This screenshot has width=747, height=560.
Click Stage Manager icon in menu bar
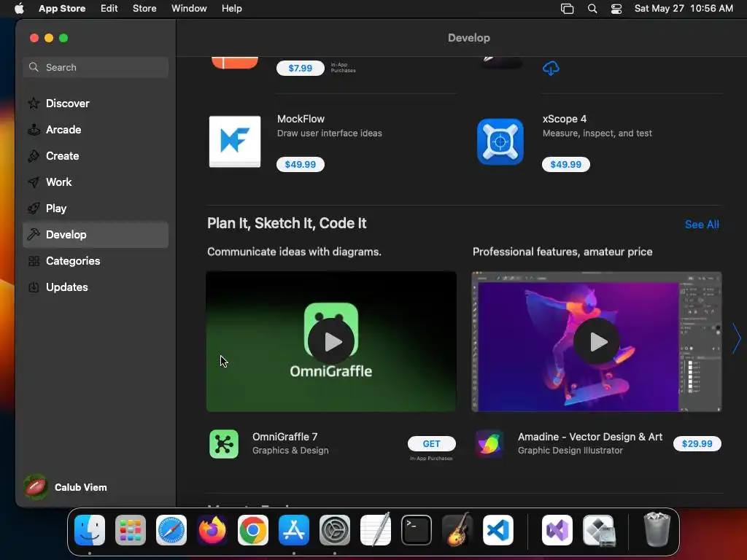pos(567,9)
